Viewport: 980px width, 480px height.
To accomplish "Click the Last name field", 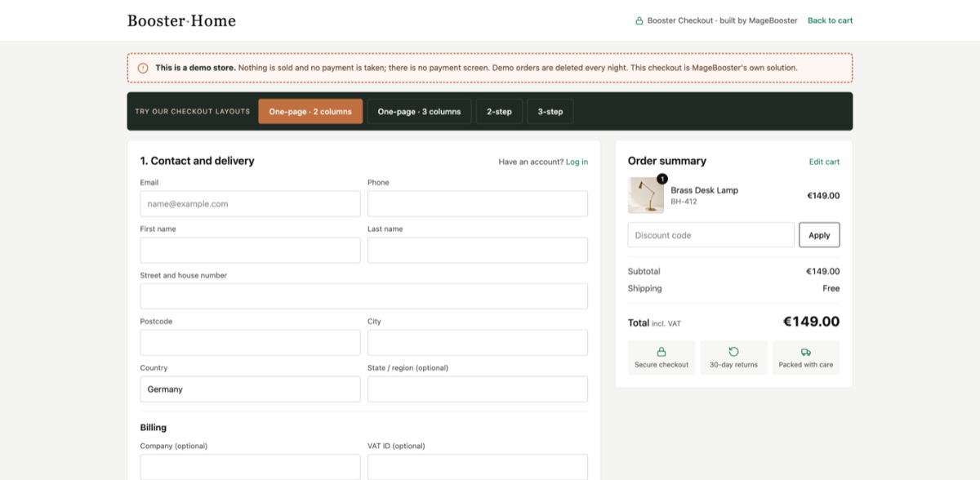I will (x=478, y=251).
